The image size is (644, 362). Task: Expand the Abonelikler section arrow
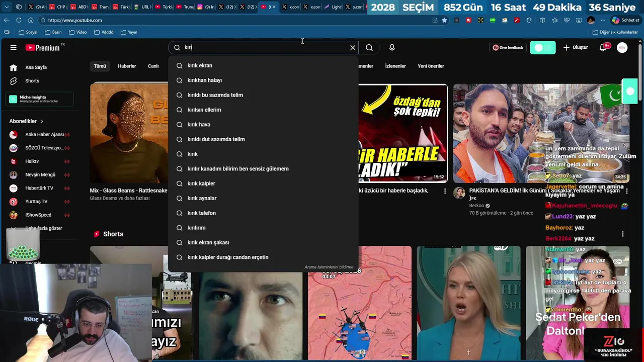pos(42,121)
